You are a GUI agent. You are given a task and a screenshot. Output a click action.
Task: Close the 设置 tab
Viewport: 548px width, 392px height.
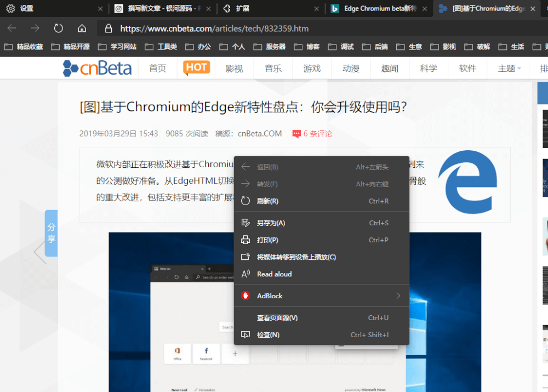(100, 9)
